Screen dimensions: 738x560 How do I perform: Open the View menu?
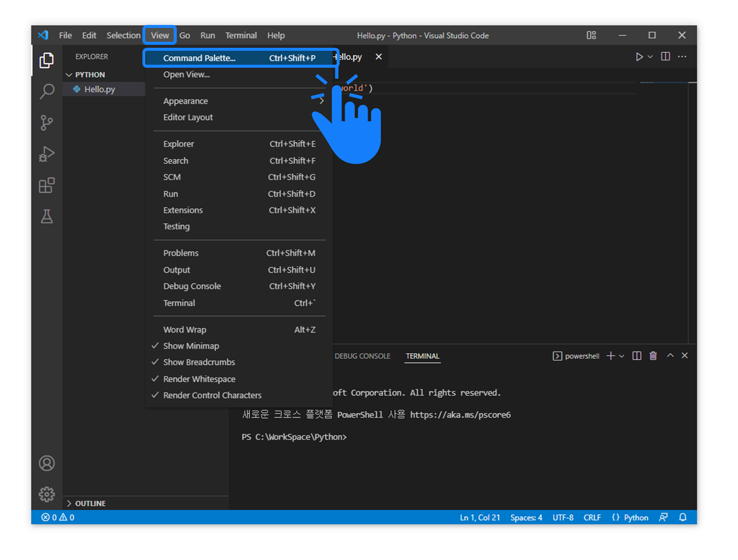[x=160, y=35]
